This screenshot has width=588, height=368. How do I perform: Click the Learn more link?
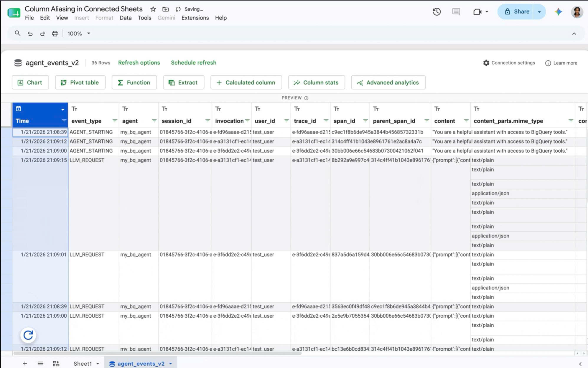point(561,63)
